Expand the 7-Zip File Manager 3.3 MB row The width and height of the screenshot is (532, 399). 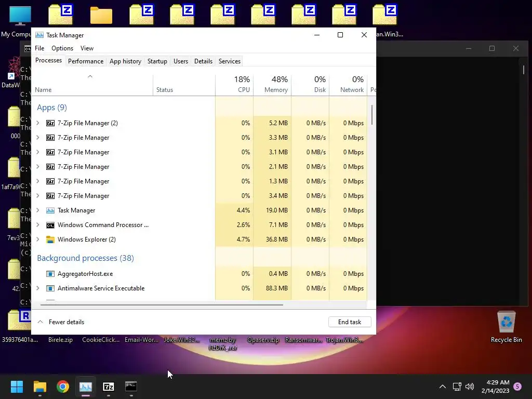(38, 137)
